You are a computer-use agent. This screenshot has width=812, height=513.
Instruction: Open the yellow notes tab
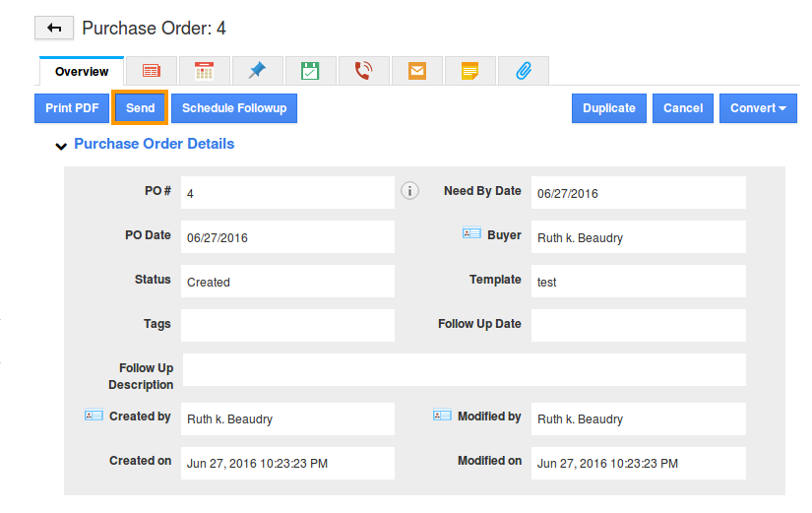[x=469, y=71]
